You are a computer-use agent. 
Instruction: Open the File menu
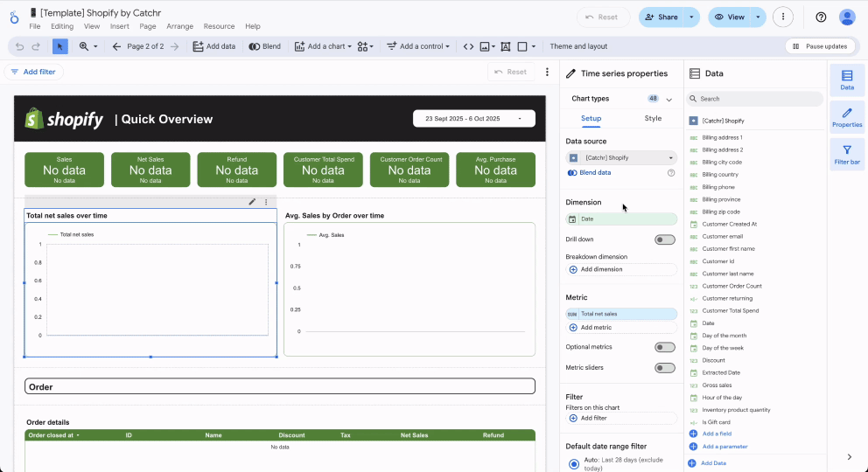coord(34,26)
